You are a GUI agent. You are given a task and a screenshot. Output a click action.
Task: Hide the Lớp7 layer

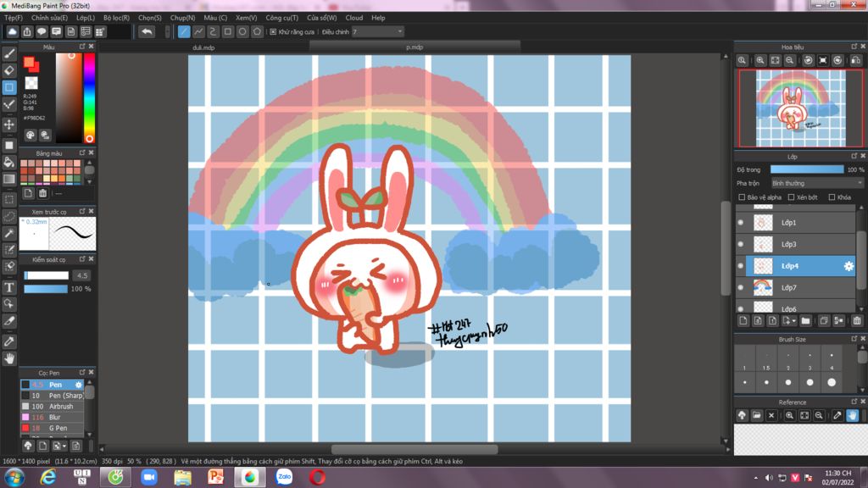point(741,288)
